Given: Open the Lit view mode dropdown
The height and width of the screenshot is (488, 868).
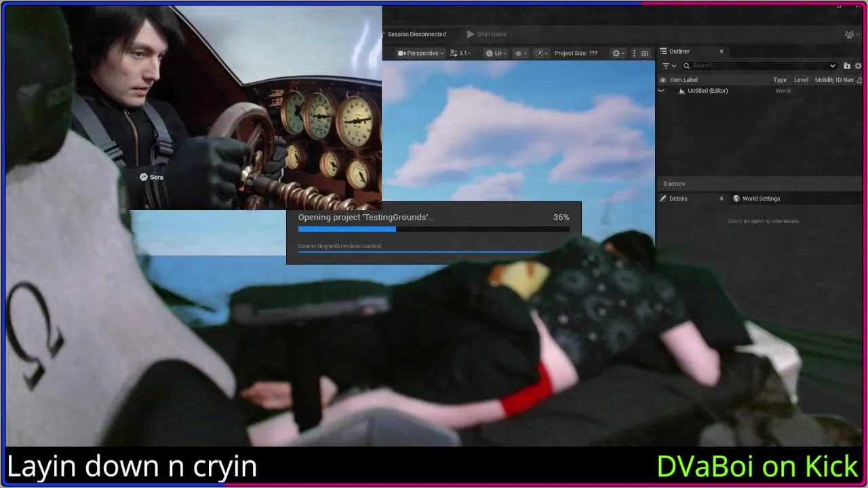Looking at the screenshot, I should pyautogui.click(x=496, y=53).
